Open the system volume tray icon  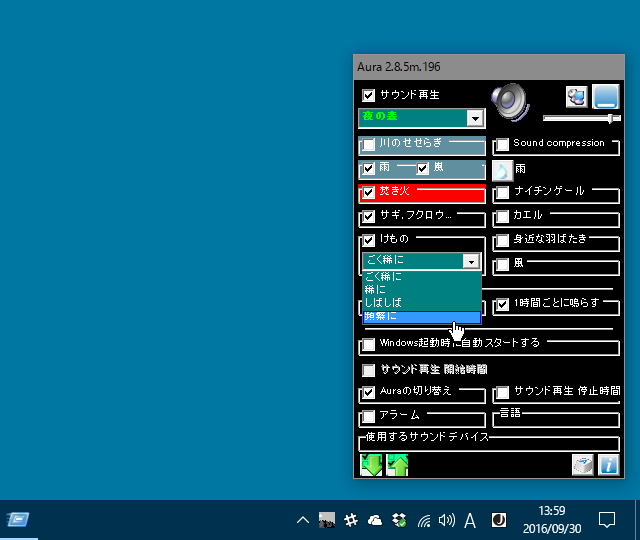tap(447, 520)
